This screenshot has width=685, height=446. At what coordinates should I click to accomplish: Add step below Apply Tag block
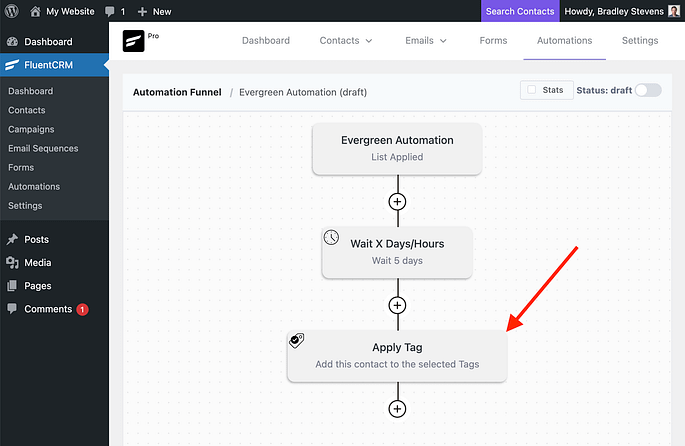397,409
